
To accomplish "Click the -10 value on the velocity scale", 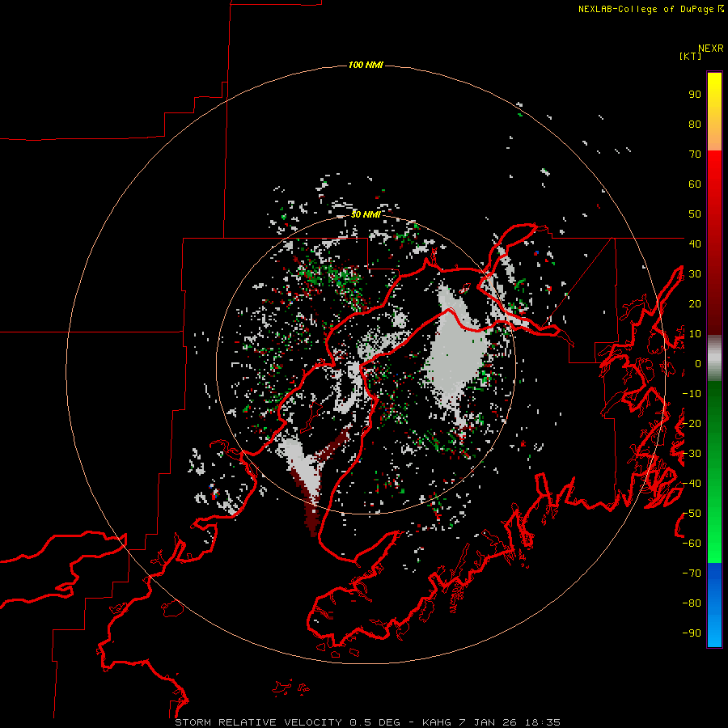I will (x=692, y=394).
